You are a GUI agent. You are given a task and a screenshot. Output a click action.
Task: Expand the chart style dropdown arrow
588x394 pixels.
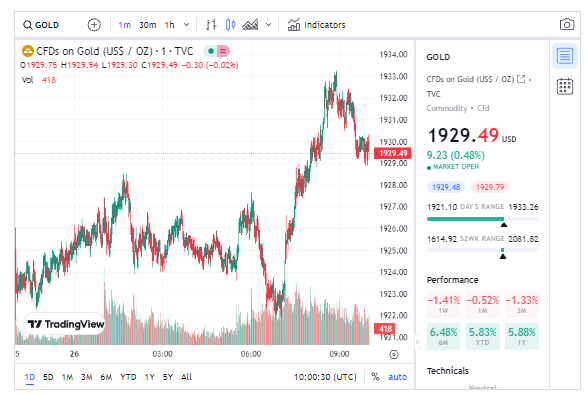click(x=268, y=25)
